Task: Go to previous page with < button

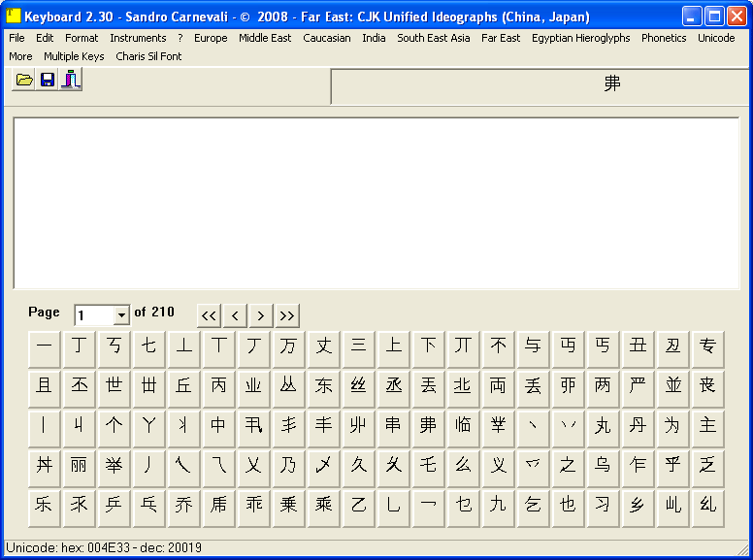Action: (235, 315)
